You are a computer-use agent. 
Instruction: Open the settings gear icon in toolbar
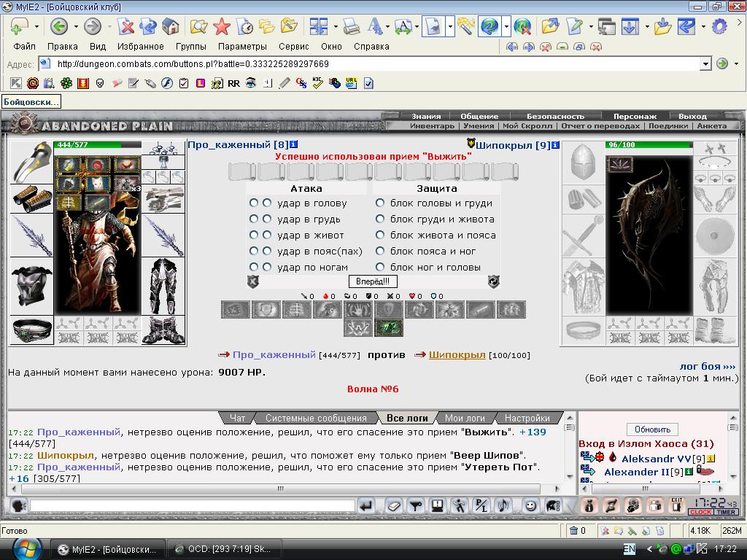click(x=719, y=26)
